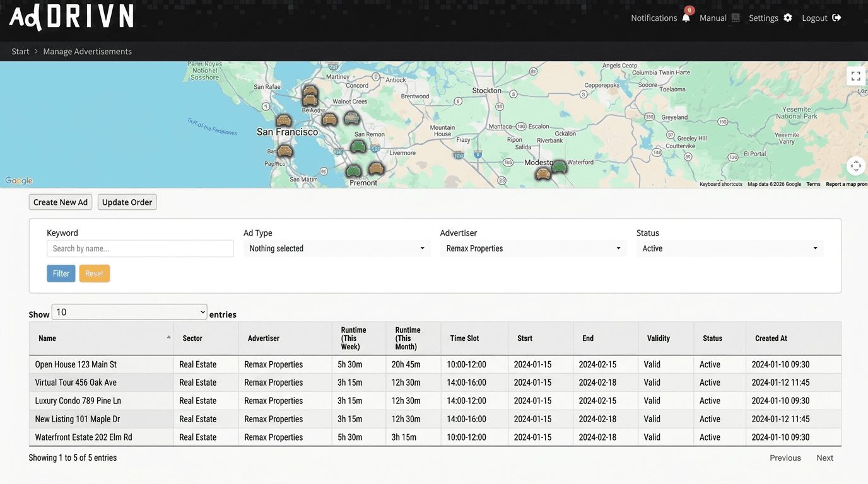868x484 pixels.
Task: Apply filters with the Filter button
Action: point(61,274)
